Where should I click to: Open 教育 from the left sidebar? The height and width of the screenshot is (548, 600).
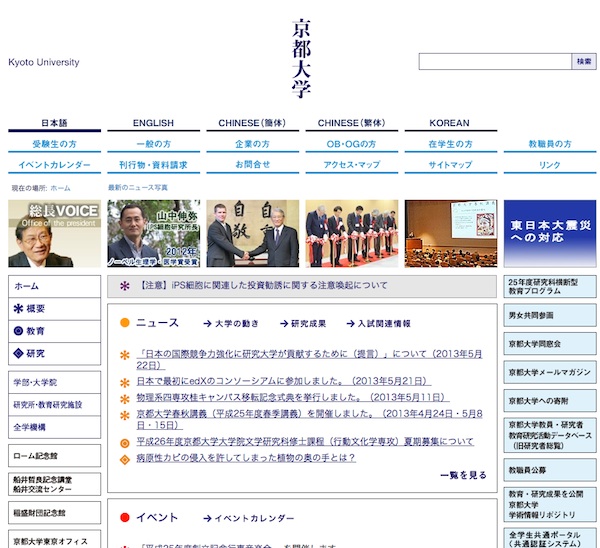click(x=35, y=330)
